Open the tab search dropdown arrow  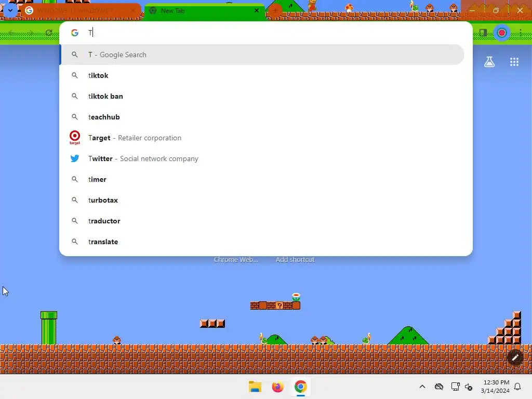[10, 10]
